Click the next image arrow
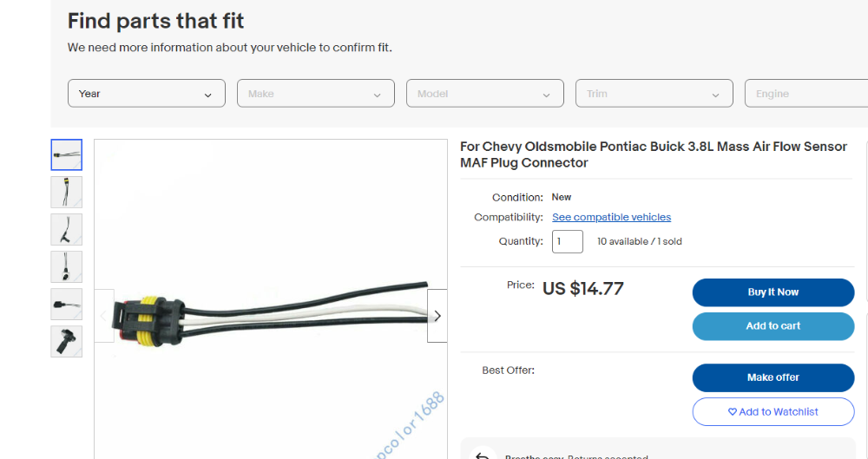This screenshot has width=868, height=459. (437, 316)
